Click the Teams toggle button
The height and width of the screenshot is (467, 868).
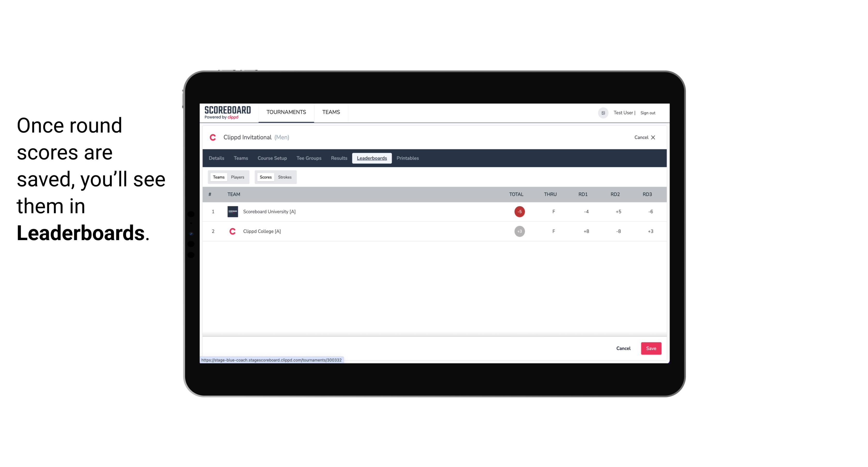pyautogui.click(x=218, y=177)
